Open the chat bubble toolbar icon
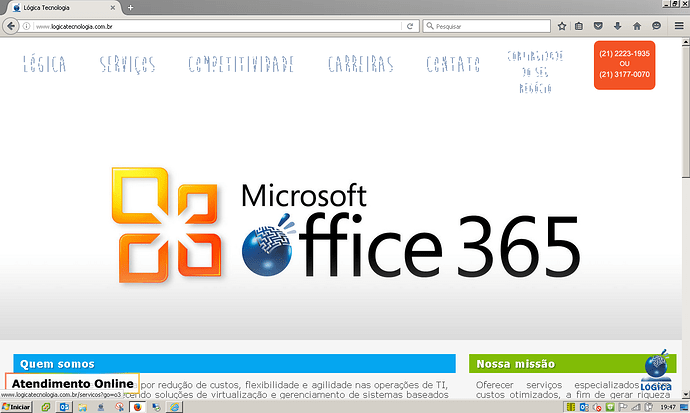 click(x=656, y=26)
